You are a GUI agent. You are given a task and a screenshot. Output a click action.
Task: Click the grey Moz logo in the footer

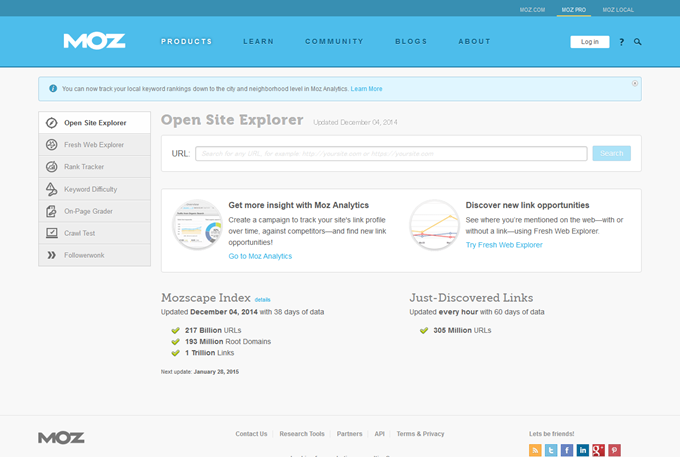pos(61,438)
